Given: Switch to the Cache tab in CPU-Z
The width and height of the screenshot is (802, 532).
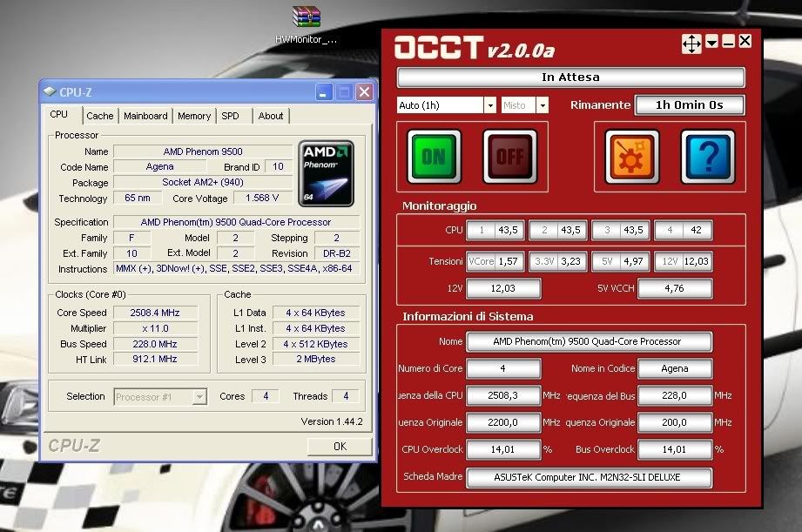Looking at the screenshot, I should (x=100, y=116).
